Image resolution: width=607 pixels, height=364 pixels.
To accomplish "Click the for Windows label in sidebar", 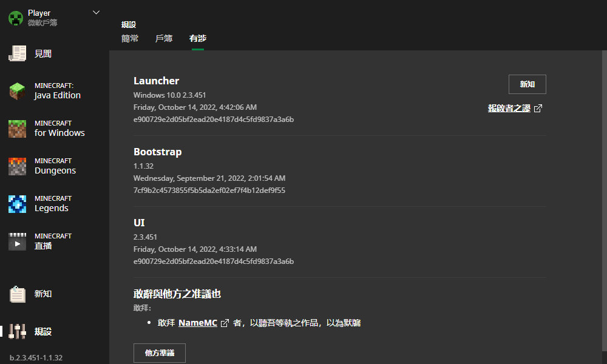I will click(59, 133).
